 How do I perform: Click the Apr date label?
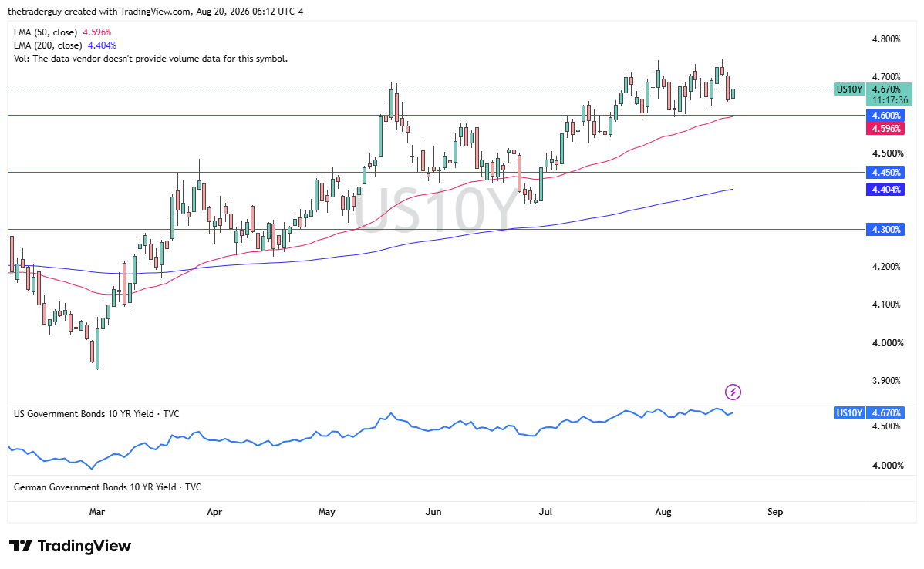[x=214, y=512]
